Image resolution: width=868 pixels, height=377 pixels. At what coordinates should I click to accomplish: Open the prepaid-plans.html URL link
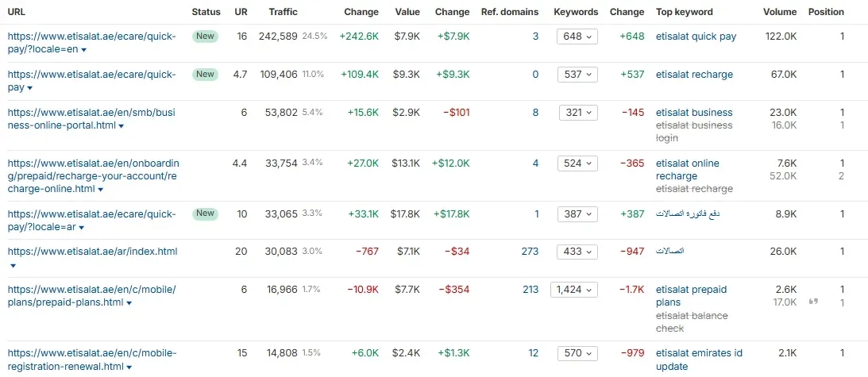click(91, 296)
